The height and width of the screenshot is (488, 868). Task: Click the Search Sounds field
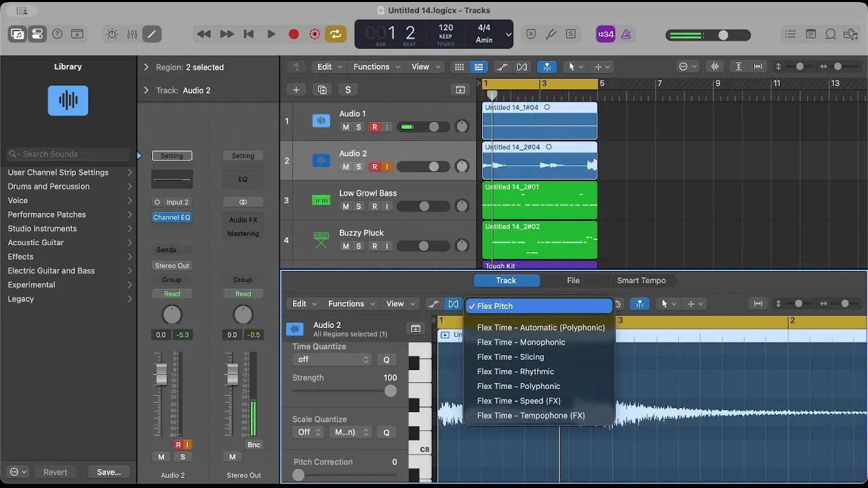coord(68,154)
